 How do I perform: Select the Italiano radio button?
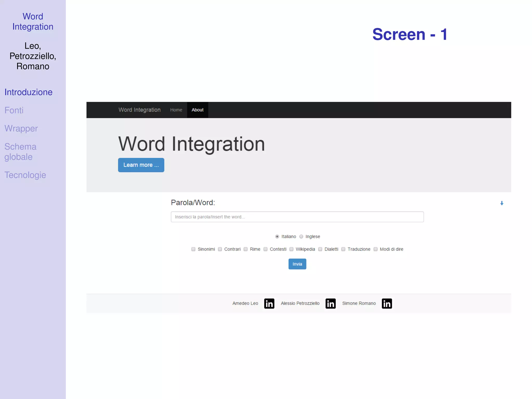277,236
